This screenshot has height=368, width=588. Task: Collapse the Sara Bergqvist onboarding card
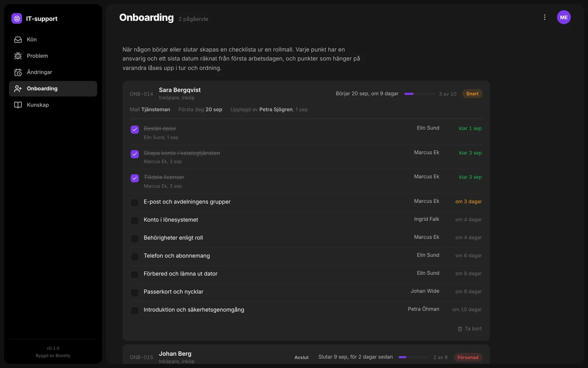(x=306, y=93)
